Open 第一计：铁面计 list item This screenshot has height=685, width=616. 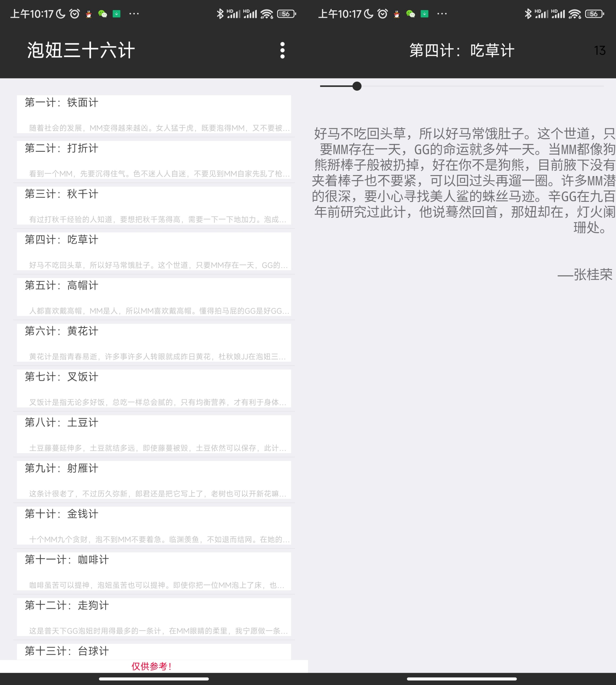coord(154,114)
